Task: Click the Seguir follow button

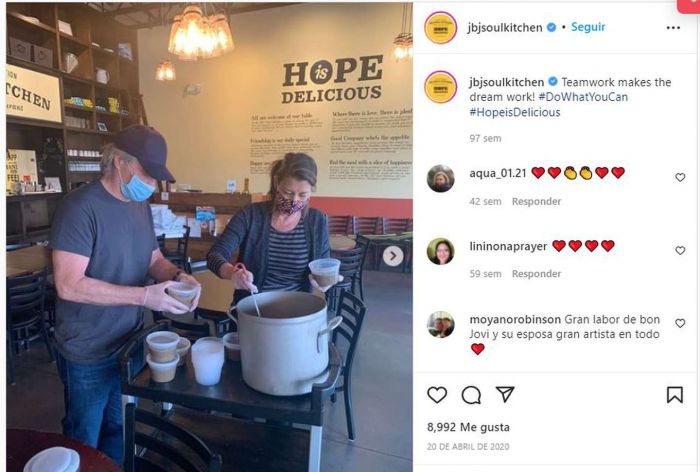Action: [x=588, y=27]
